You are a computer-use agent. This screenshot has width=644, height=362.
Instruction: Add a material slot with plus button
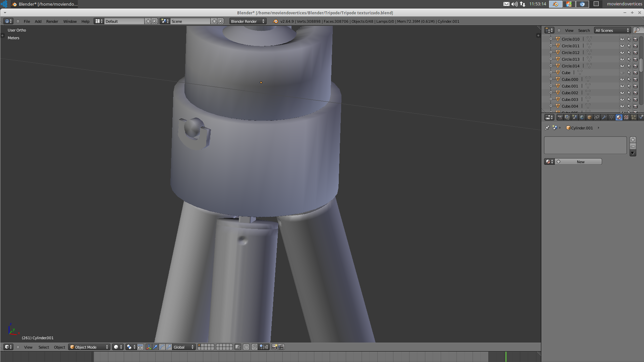pos(633,140)
